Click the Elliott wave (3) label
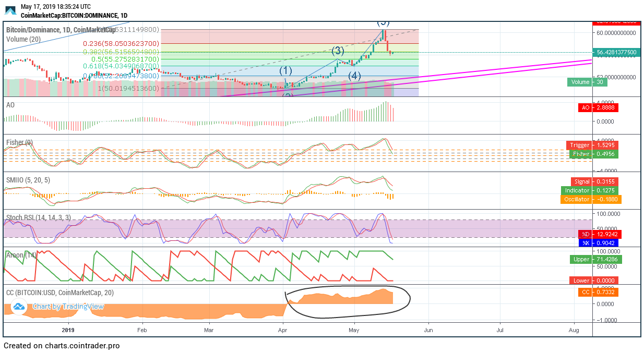 point(338,51)
